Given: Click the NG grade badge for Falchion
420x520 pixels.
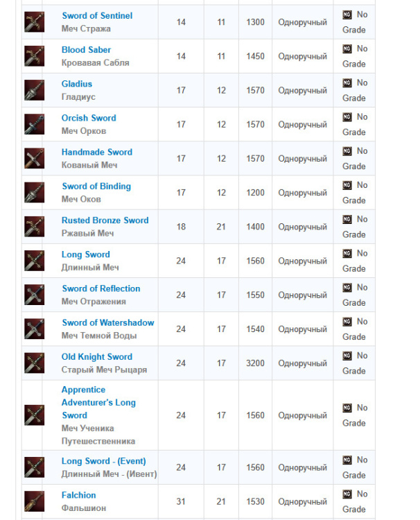Looking at the screenshot, I should coord(347,495).
